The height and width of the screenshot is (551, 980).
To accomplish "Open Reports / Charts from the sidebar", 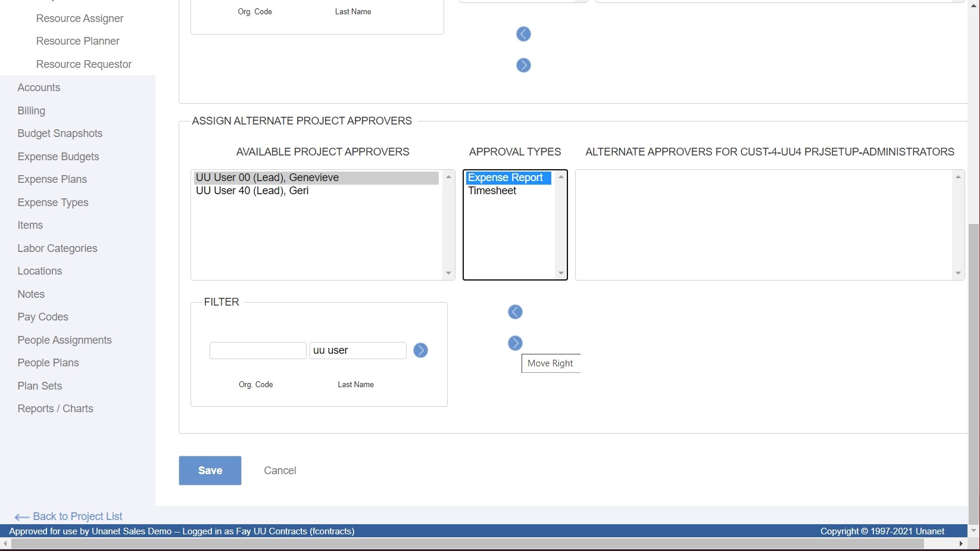I will click(55, 409).
